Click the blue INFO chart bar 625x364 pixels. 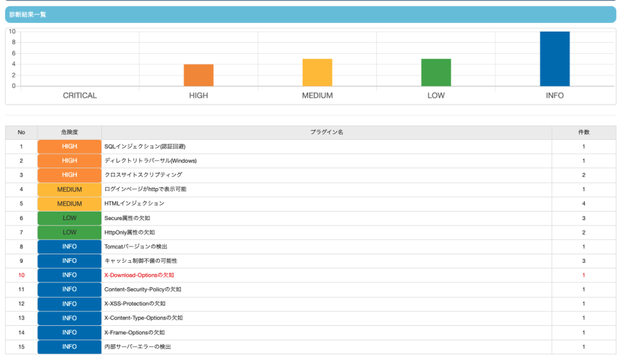pos(555,58)
